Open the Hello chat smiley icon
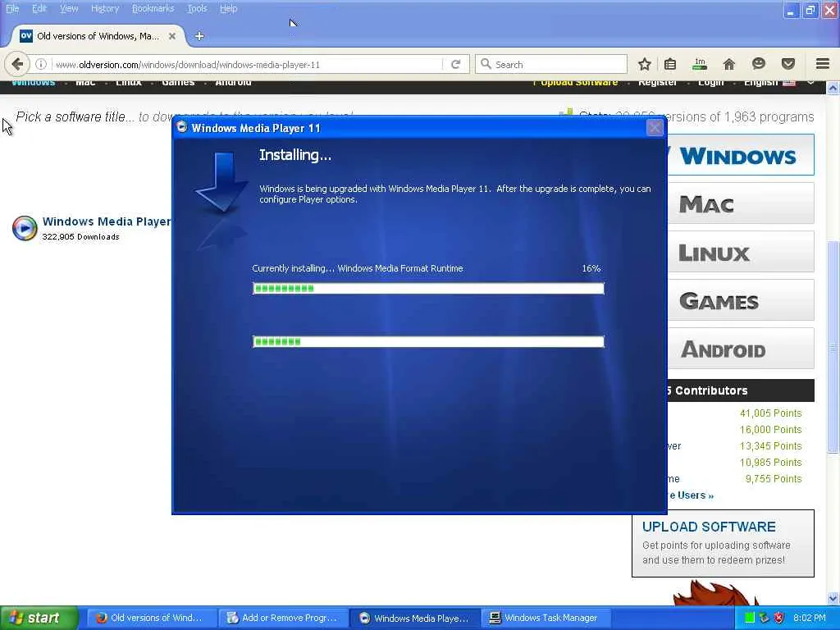This screenshot has width=840, height=630. tap(759, 64)
